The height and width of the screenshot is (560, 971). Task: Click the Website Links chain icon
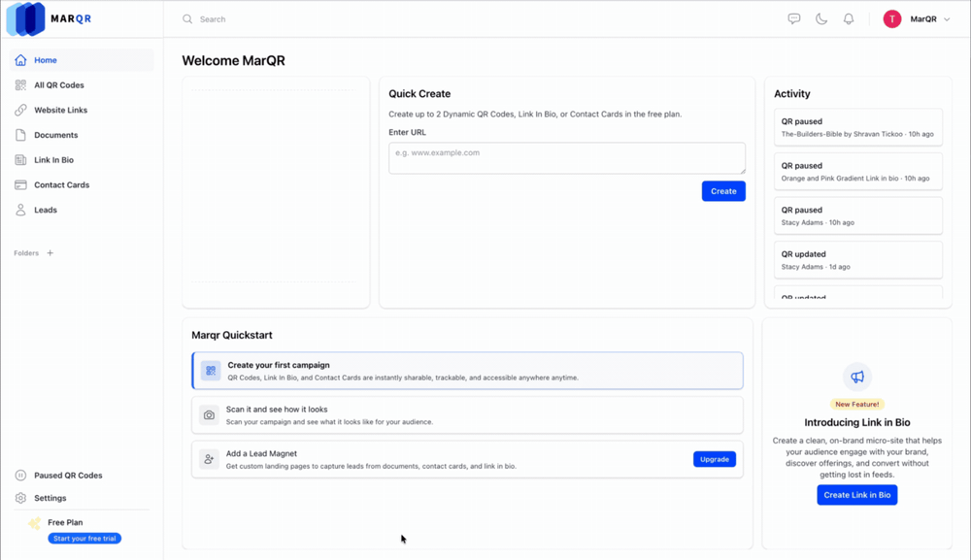tap(20, 110)
